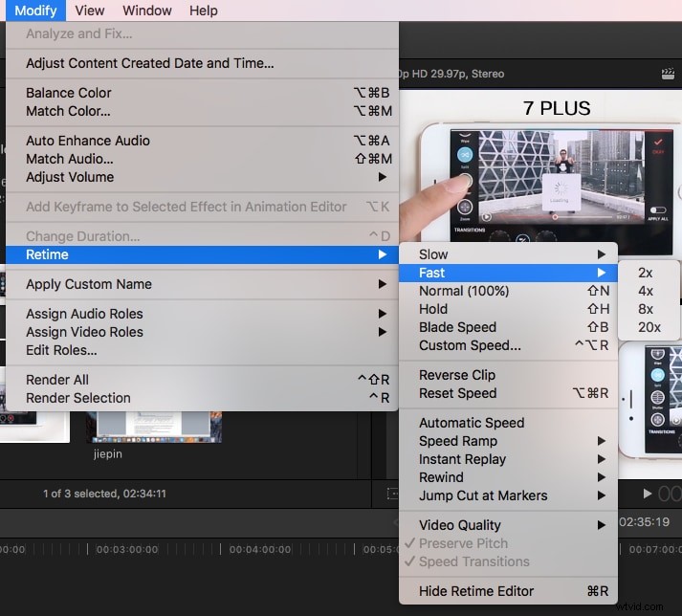Click the viewer play button
This screenshot has height=616, width=682.
click(x=648, y=494)
